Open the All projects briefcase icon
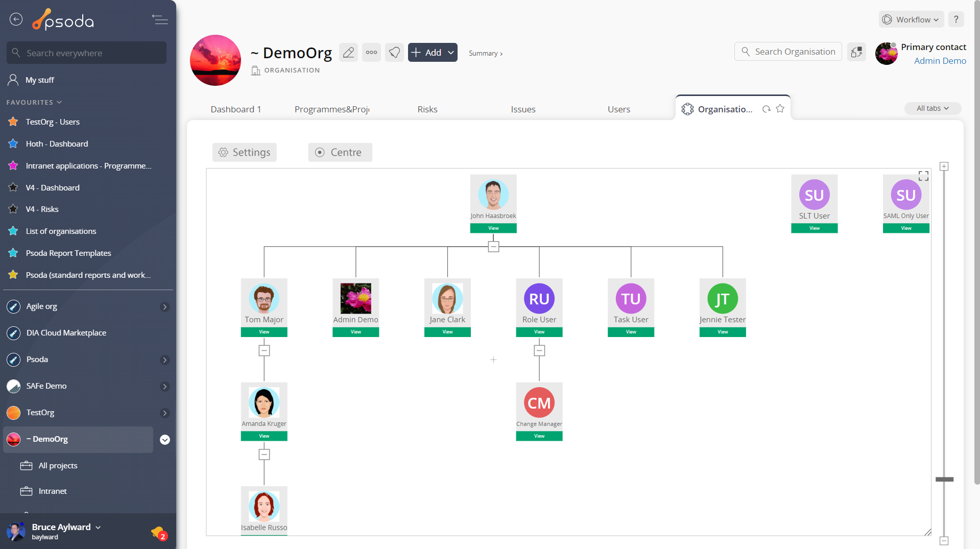The width and height of the screenshot is (980, 549). (x=26, y=465)
